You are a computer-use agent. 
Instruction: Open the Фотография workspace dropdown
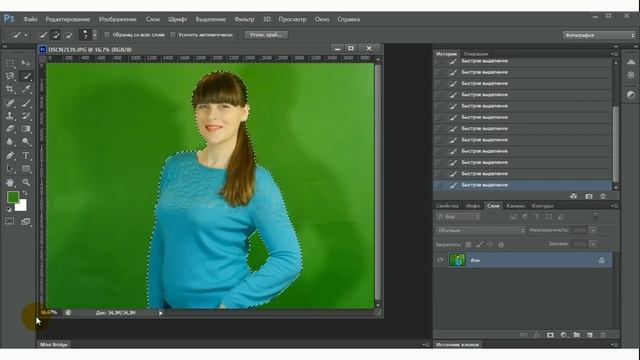point(599,36)
